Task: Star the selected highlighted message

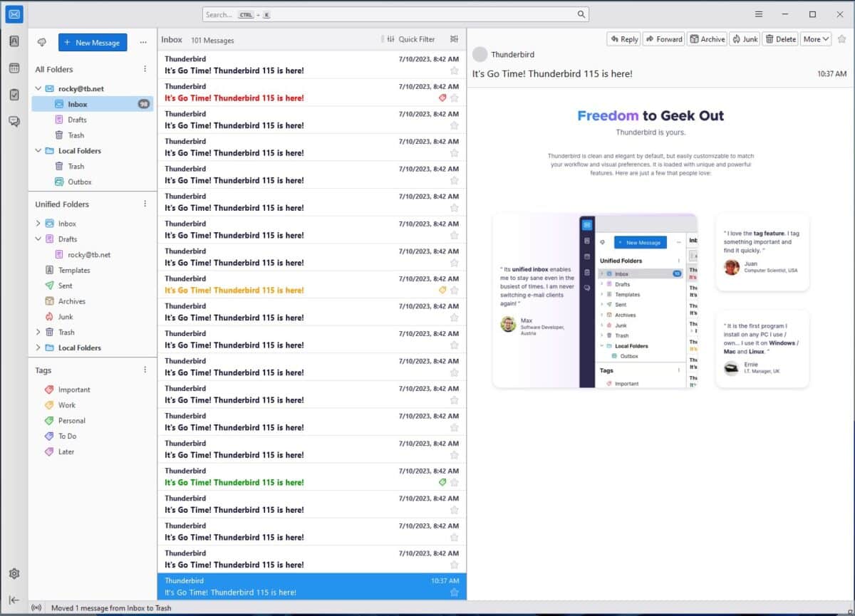Action: coord(454,592)
